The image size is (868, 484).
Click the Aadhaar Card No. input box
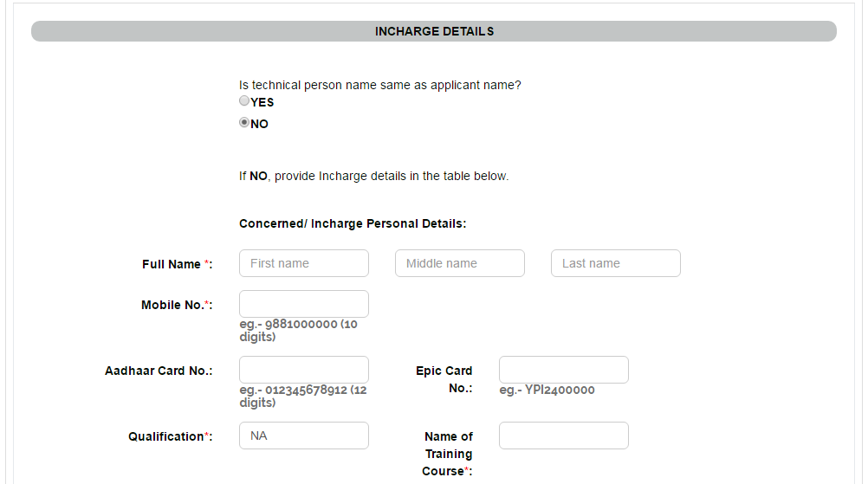point(304,370)
